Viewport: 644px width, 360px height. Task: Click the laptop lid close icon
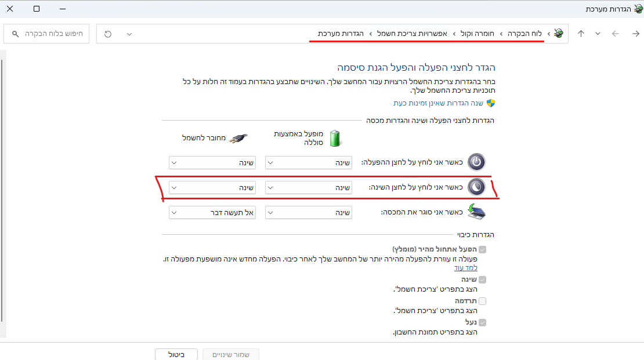pyautogui.click(x=476, y=212)
